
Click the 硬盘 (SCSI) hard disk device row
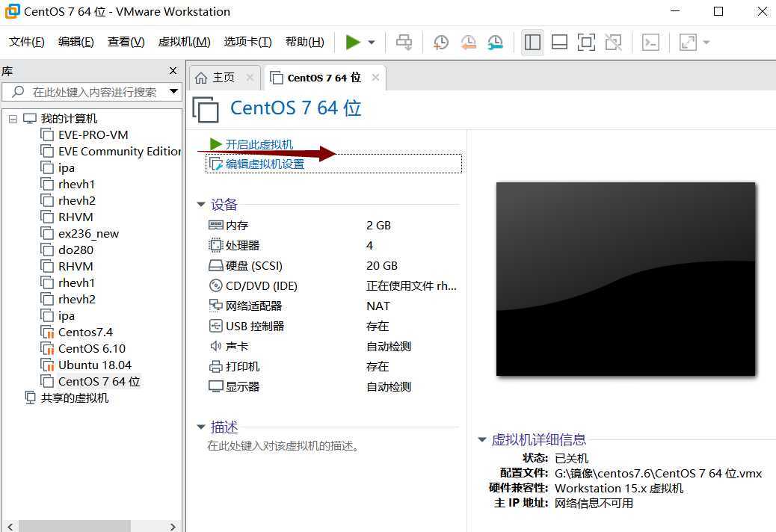[x=333, y=265]
